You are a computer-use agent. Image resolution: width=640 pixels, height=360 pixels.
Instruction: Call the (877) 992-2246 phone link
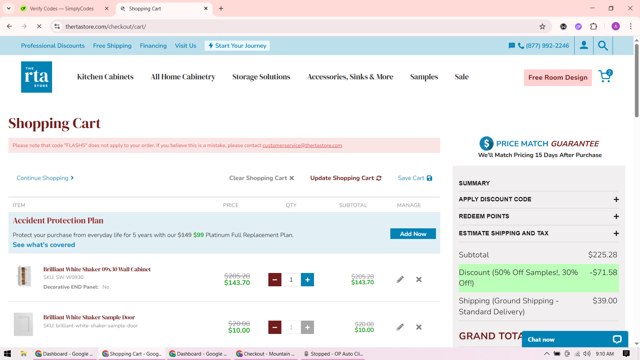tap(543, 46)
